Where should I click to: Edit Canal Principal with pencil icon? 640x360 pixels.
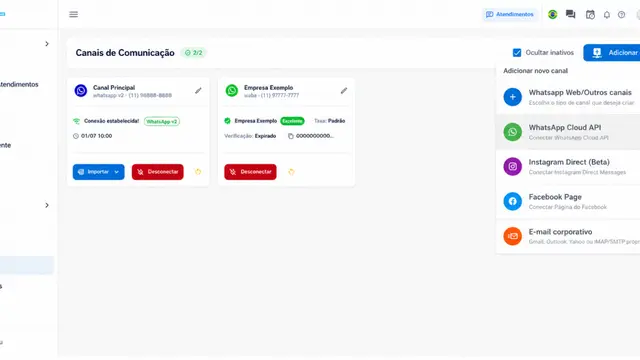[198, 91]
